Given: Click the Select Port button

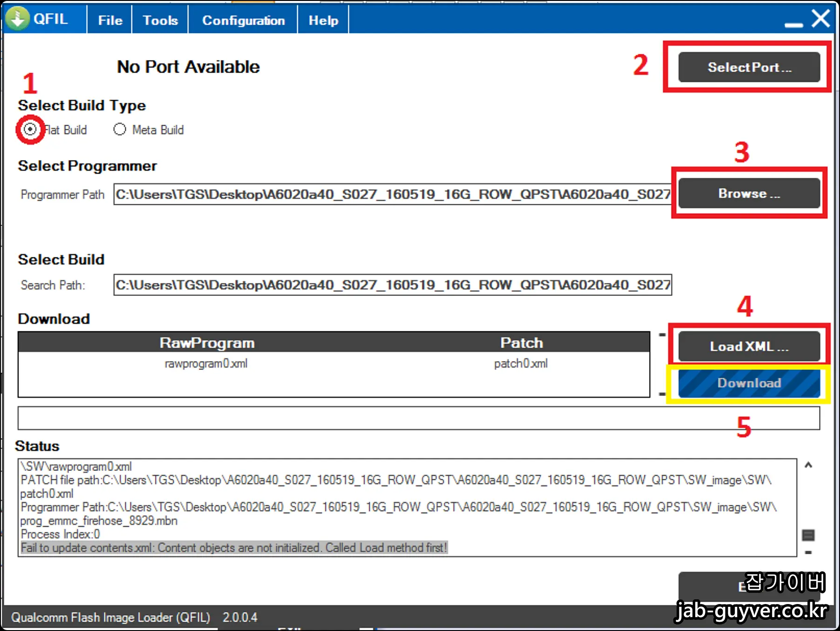Looking at the screenshot, I should coord(749,67).
